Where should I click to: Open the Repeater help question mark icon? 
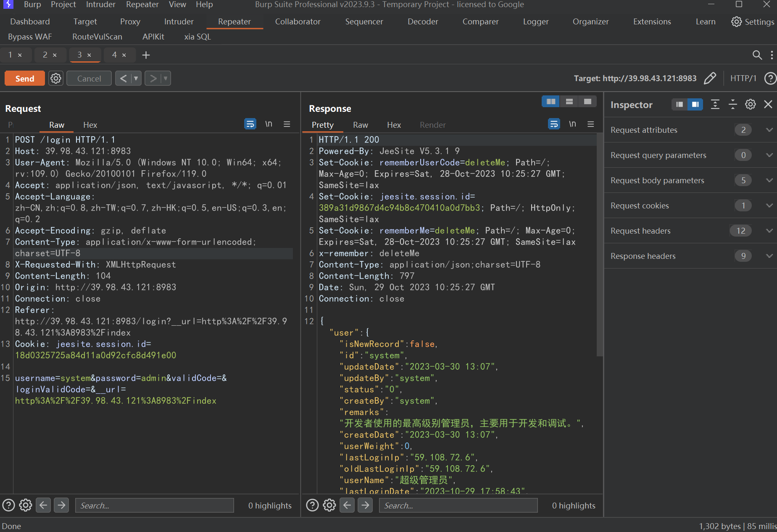point(770,79)
